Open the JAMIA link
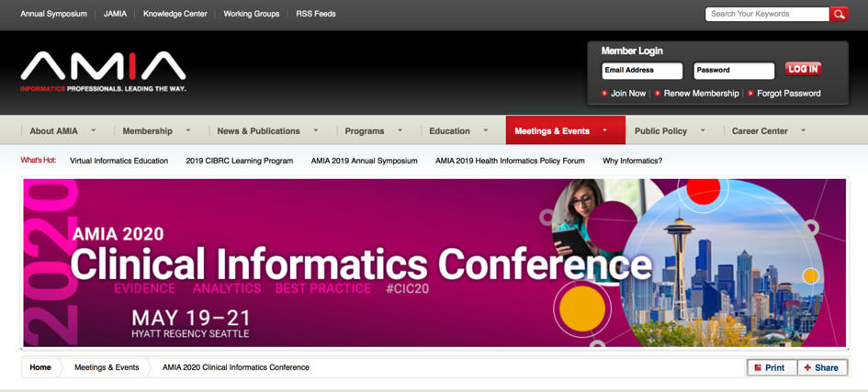868x392 pixels. [x=115, y=14]
